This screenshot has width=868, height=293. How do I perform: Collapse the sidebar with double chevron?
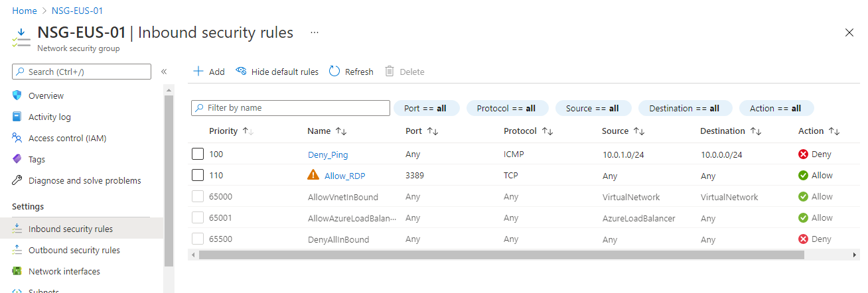[x=164, y=72]
